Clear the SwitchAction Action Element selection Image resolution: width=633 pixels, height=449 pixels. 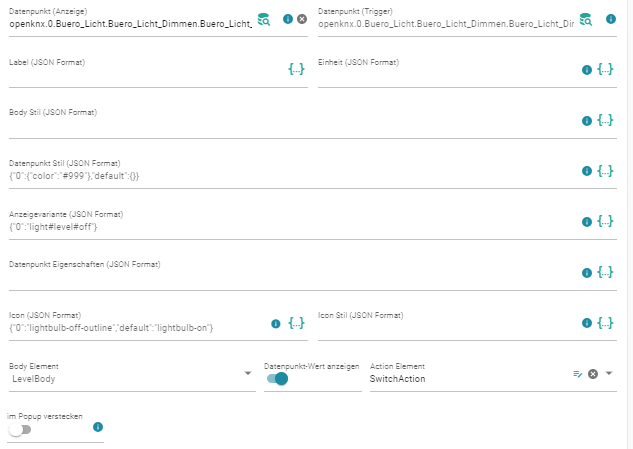(593, 374)
